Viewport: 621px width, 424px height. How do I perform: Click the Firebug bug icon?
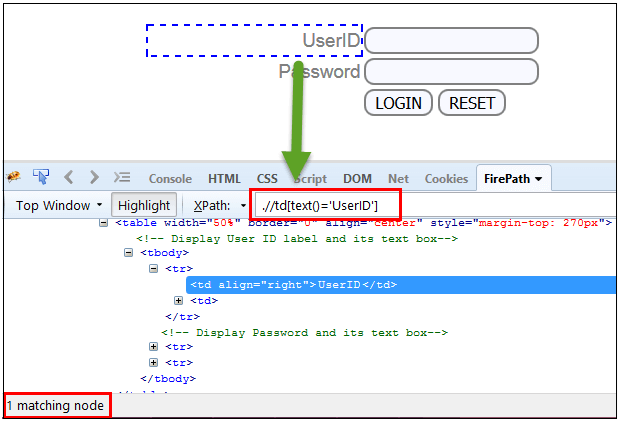[14, 178]
